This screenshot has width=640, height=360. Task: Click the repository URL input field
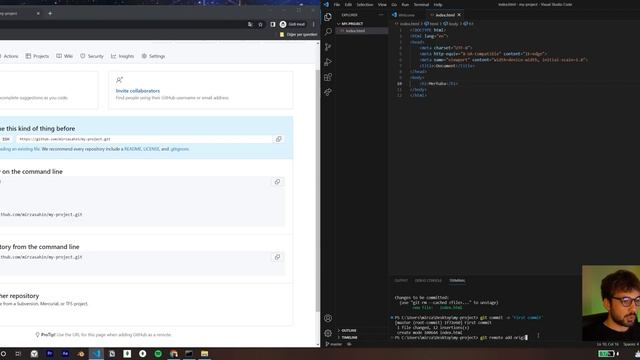coord(144,139)
